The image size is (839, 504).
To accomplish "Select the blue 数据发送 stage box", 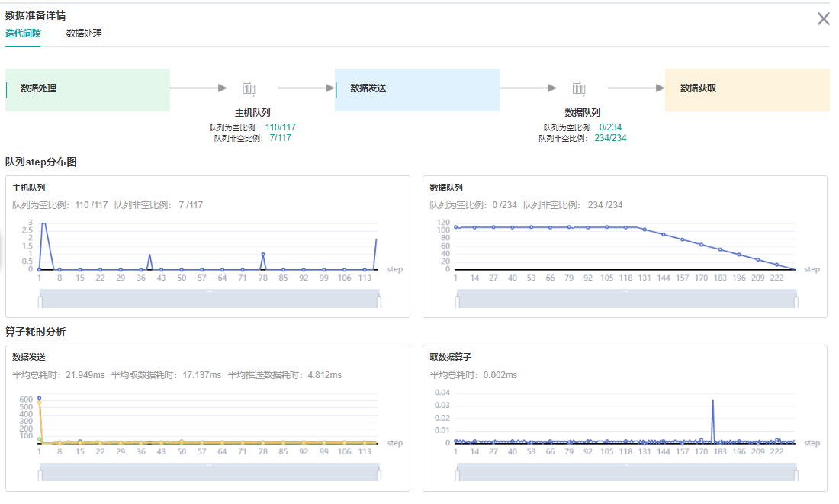I will [x=417, y=90].
